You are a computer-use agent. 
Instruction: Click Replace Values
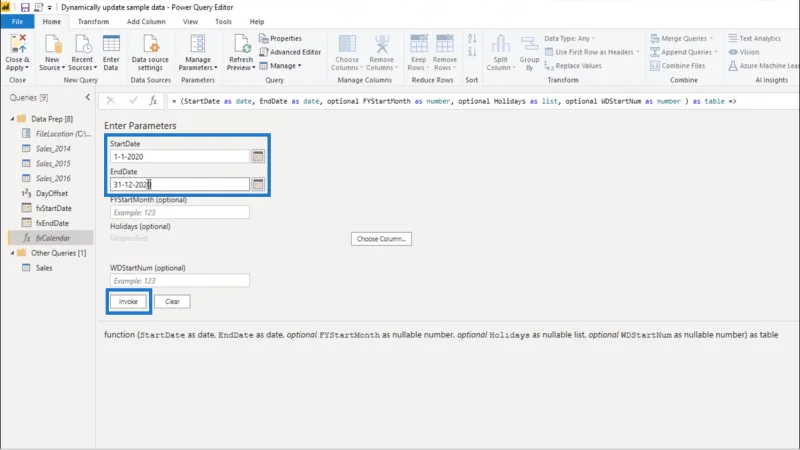pyautogui.click(x=572, y=66)
